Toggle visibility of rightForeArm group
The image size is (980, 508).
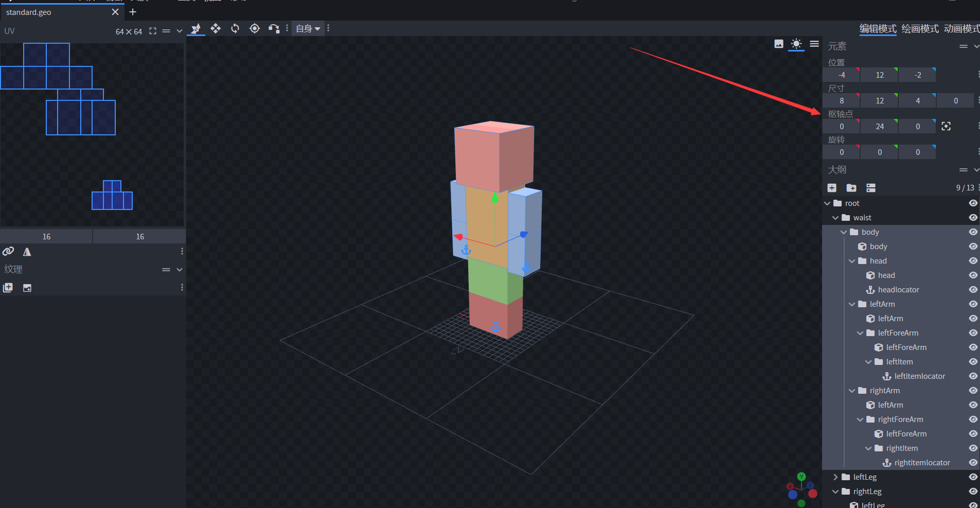tap(973, 419)
